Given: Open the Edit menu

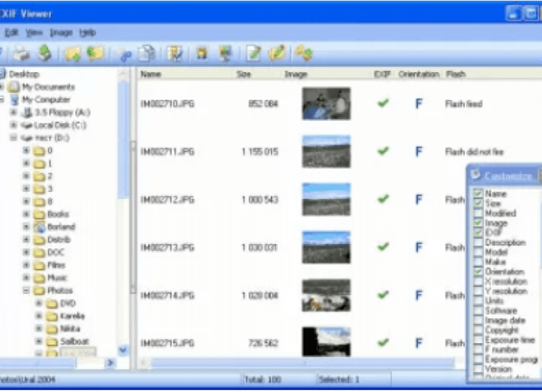Looking at the screenshot, I should [11, 33].
